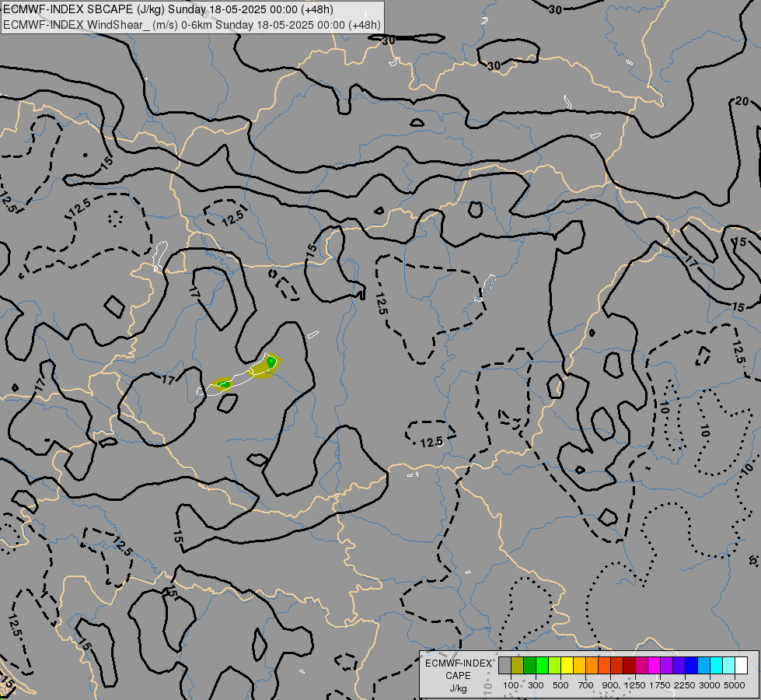This screenshot has width=761, height=700.
Task: Select the deep pink swatch after 1250
Action: (x=641, y=665)
